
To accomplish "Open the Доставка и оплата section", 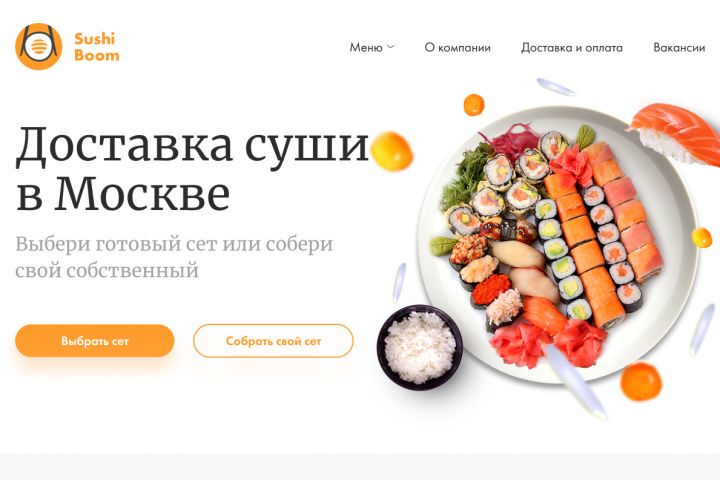I will pyautogui.click(x=572, y=47).
